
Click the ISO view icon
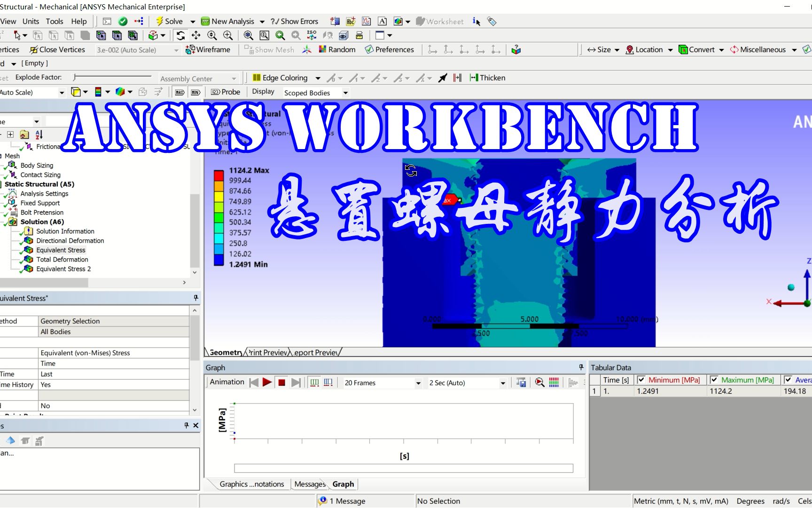pyautogui.click(x=312, y=35)
